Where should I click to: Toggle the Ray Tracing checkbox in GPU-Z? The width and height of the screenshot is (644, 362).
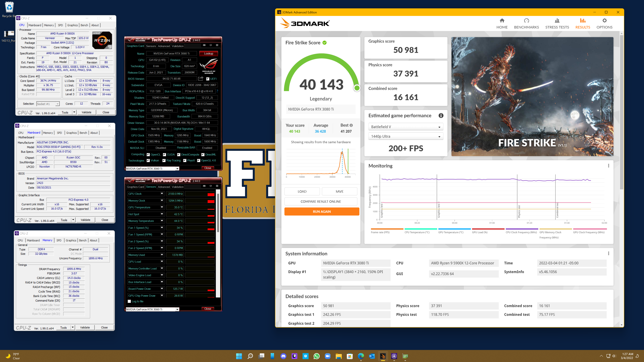(164, 161)
